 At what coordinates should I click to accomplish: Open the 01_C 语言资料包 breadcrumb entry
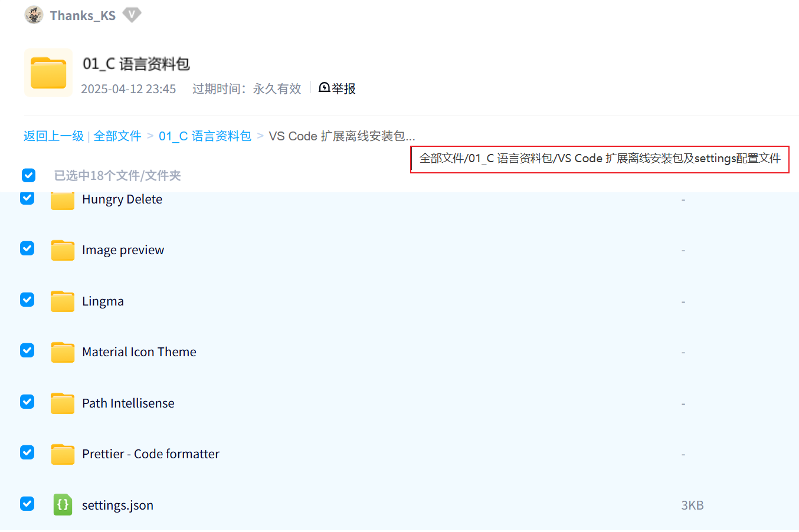(x=205, y=136)
